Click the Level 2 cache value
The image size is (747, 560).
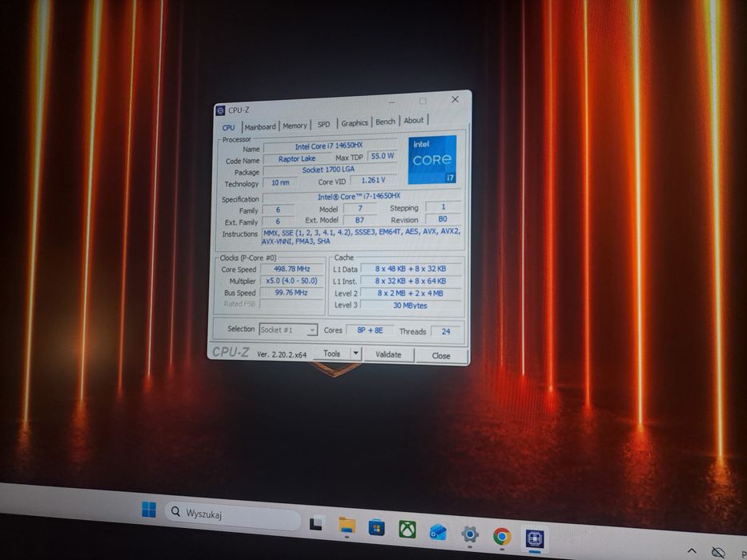(x=411, y=294)
